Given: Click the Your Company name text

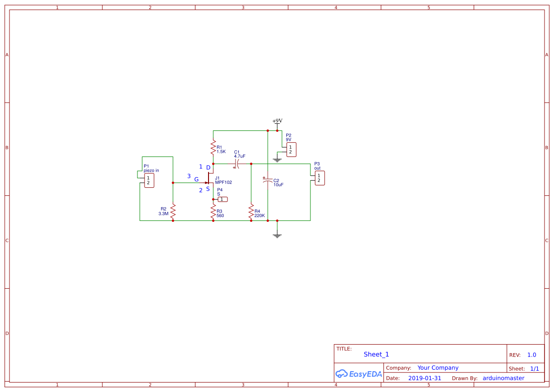Looking at the screenshot, I should [438, 367].
